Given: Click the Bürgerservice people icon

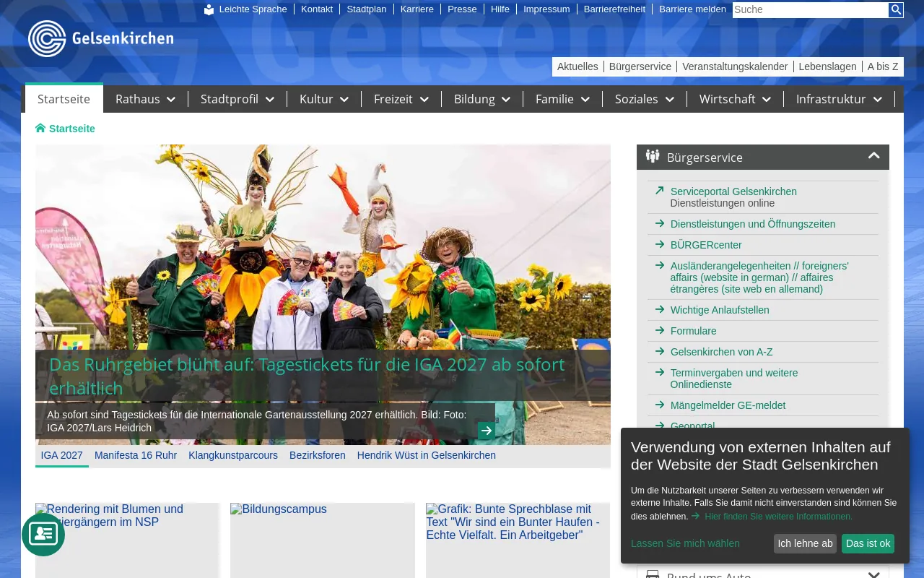Looking at the screenshot, I should pyautogui.click(x=653, y=156).
